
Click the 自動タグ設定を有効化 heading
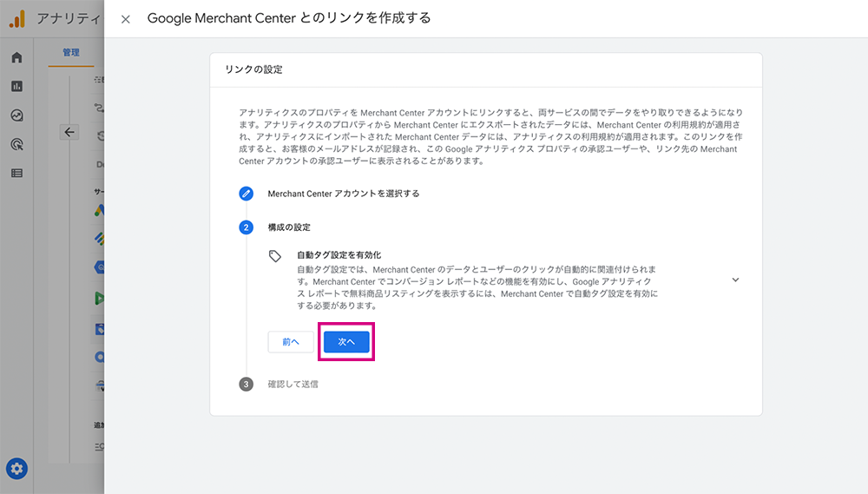[x=339, y=254]
